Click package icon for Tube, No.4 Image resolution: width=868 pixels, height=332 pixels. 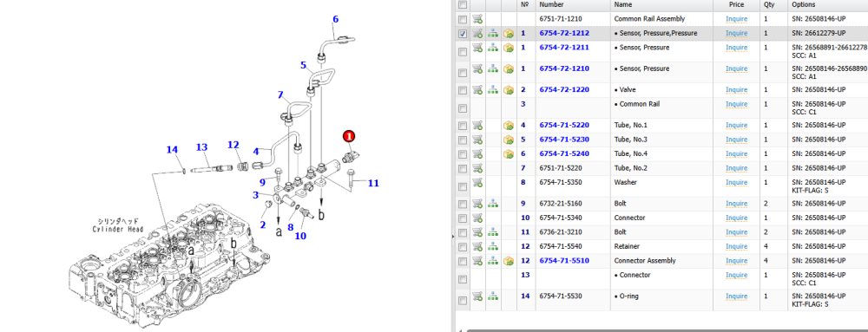click(x=508, y=153)
